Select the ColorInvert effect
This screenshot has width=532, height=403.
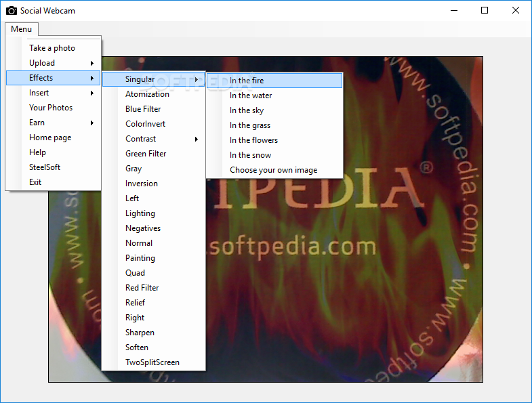tap(154, 124)
